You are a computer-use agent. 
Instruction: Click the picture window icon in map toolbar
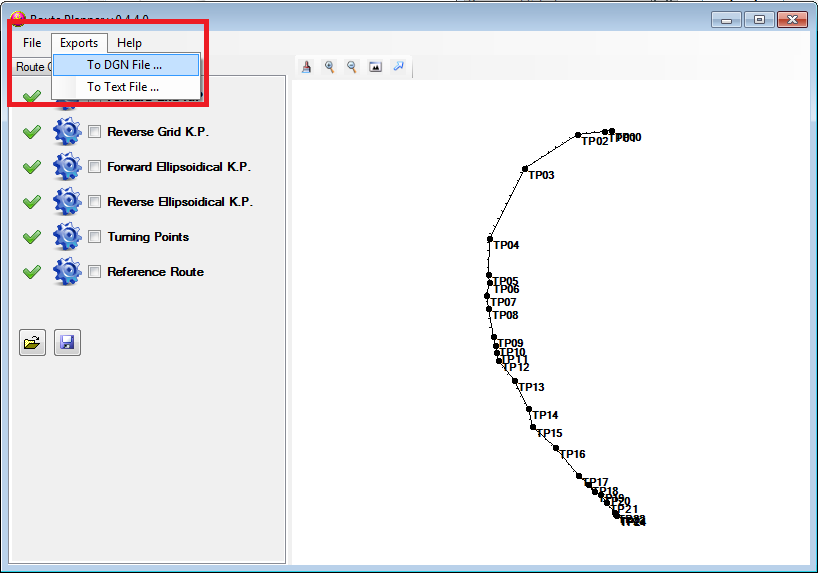pyautogui.click(x=375, y=67)
